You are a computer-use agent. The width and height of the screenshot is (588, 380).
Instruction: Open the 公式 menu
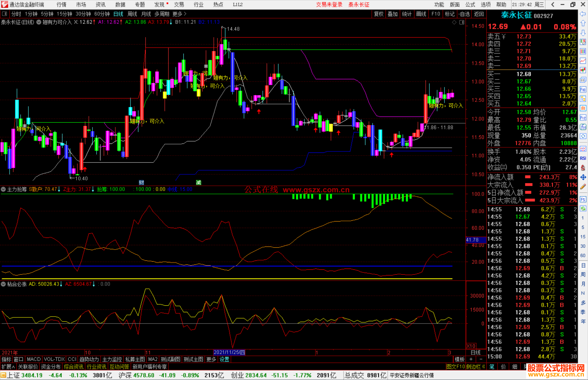tap(470, 4)
